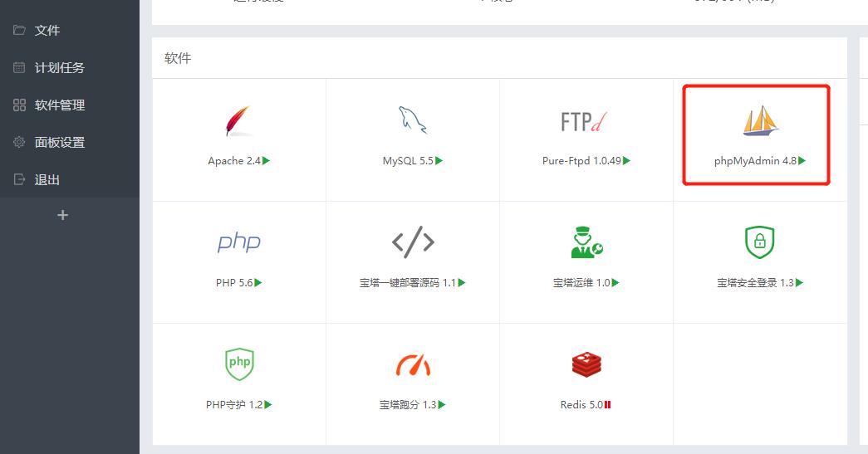Open the orange speedometer benchmark icon
The width and height of the screenshot is (868, 454).
413,364
